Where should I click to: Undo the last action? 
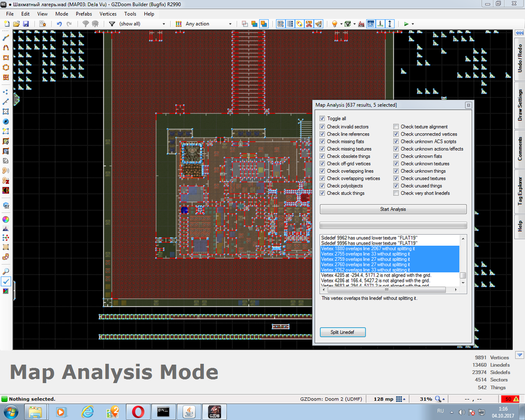[x=59, y=24]
